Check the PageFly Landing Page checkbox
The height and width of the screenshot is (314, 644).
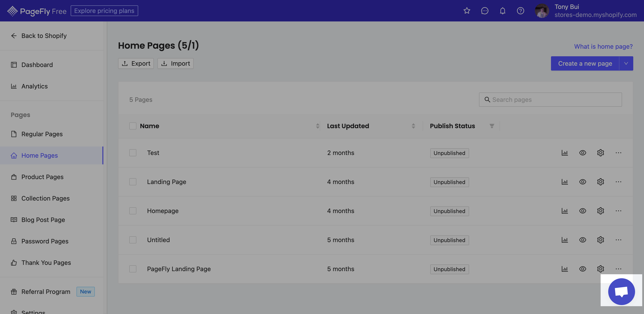point(133,269)
